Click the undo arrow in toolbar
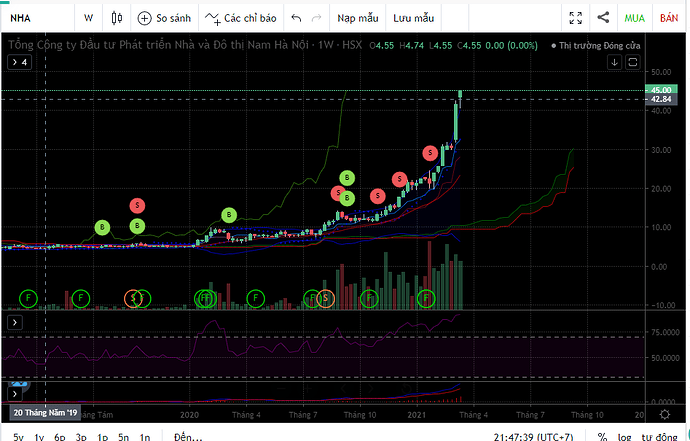Screen dimensions: 690x441 click(x=296, y=18)
